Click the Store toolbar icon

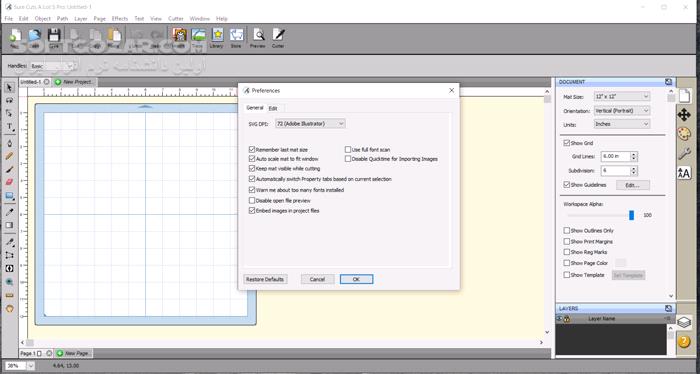pyautogui.click(x=236, y=37)
